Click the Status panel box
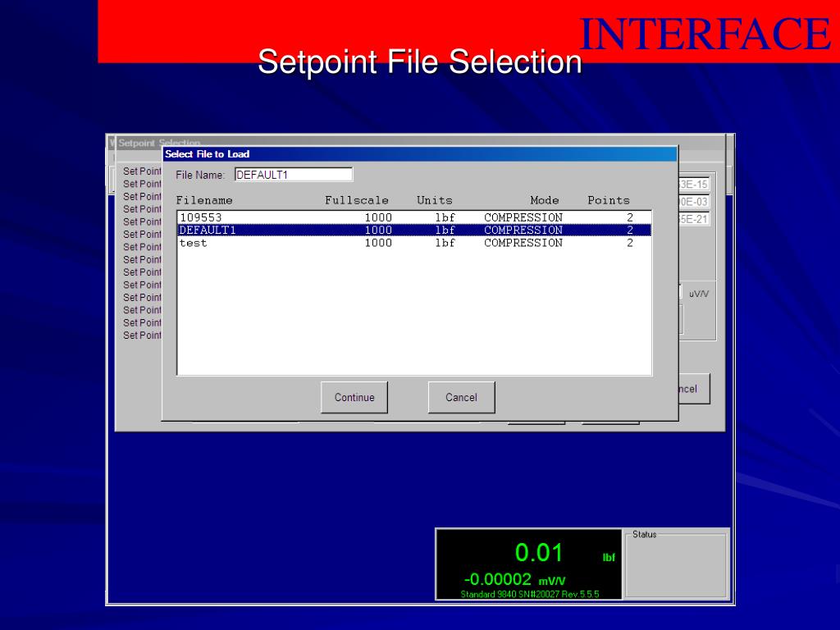Viewport: 840px width, 630px height. click(676, 564)
